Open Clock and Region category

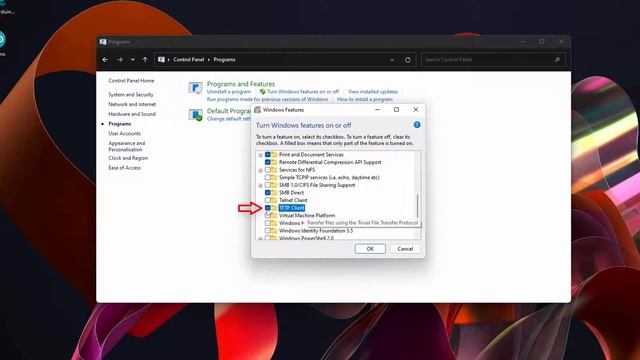tap(128, 158)
